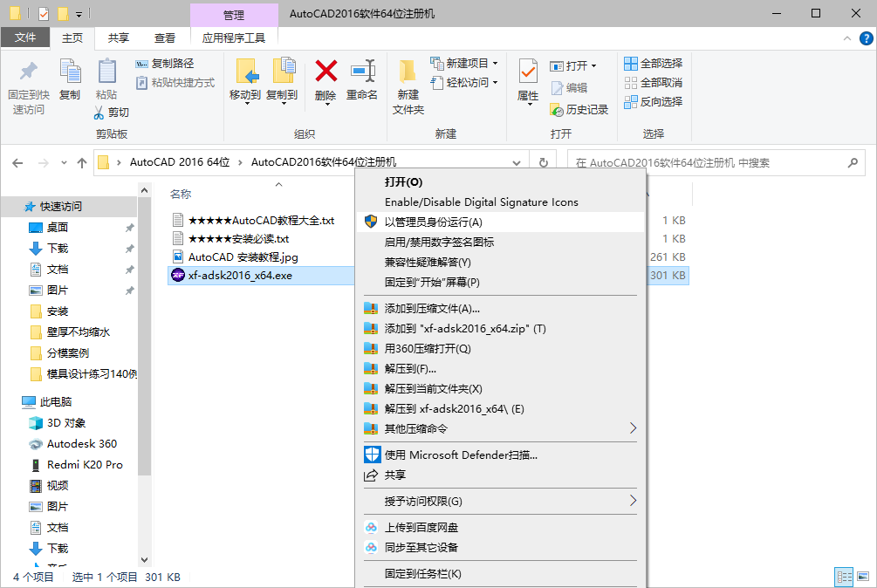Navigate back with the back arrow button
The image size is (877, 588).
pos(17,161)
